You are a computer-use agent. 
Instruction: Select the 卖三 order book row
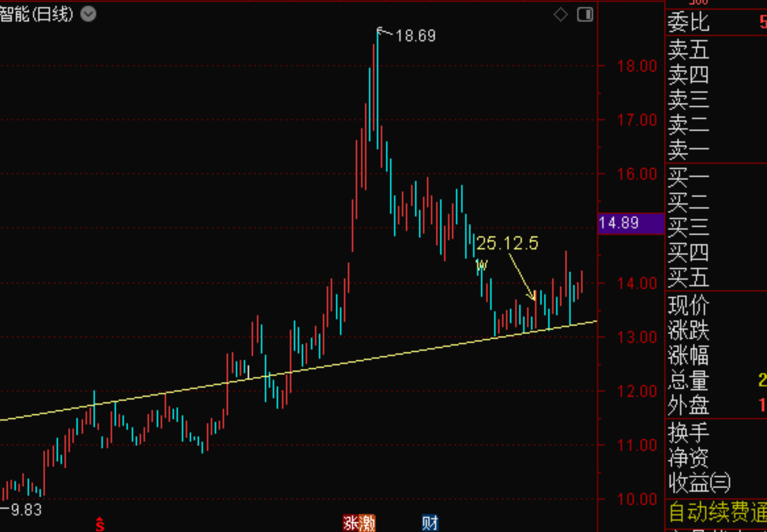point(716,100)
